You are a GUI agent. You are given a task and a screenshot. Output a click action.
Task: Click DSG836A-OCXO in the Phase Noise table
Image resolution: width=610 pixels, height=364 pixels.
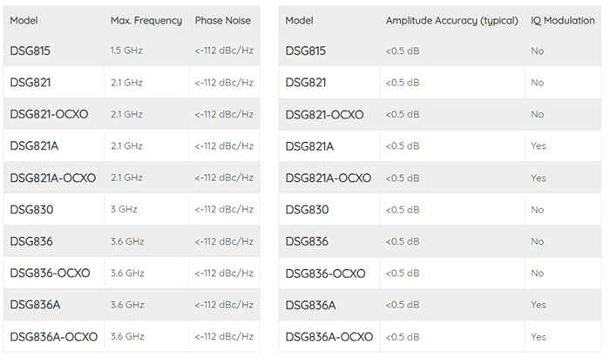tap(53, 336)
